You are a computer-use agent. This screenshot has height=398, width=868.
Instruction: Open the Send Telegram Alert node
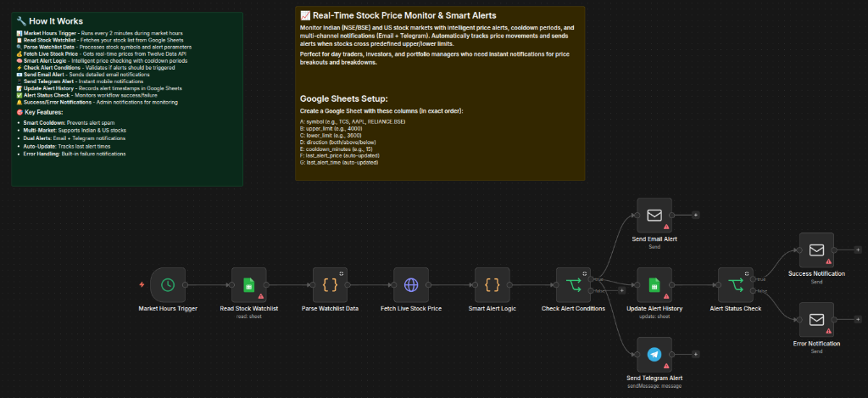click(x=654, y=354)
